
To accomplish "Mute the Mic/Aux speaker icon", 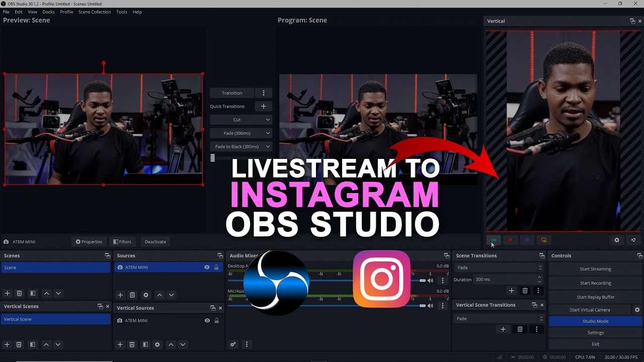I will tap(430, 306).
